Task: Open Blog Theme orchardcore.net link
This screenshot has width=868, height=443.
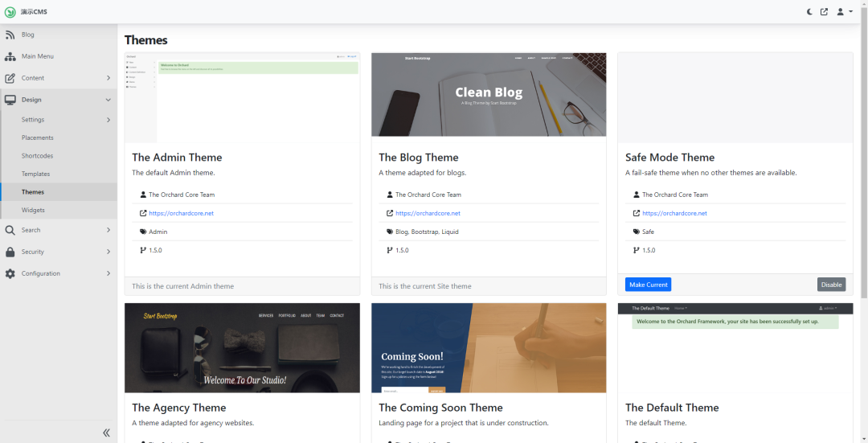Action: point(428,213)
